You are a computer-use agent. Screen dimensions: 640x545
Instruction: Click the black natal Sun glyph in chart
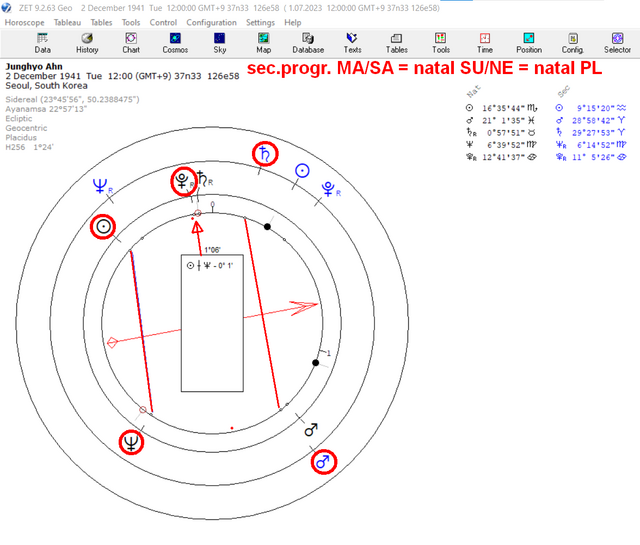tap(103, 226)
